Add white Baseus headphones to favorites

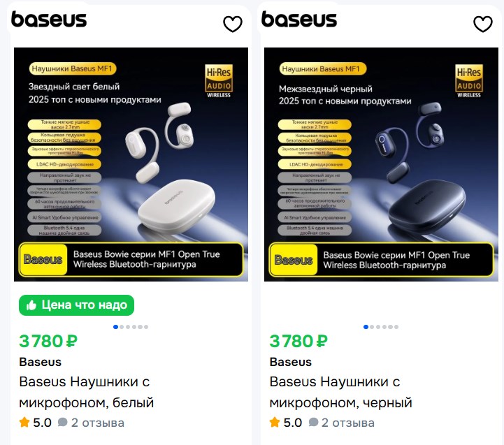coord(233,24)
